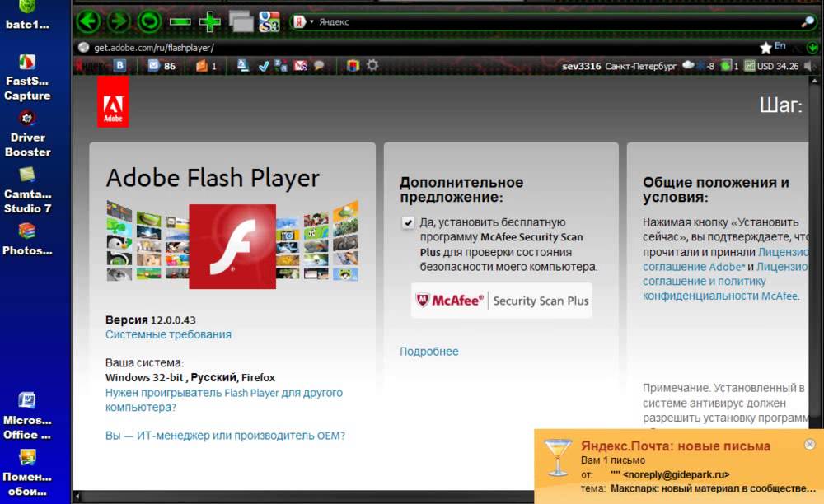Click the search magnifier icon
Viewport: 824px width, 504px height.
(807, 21)
